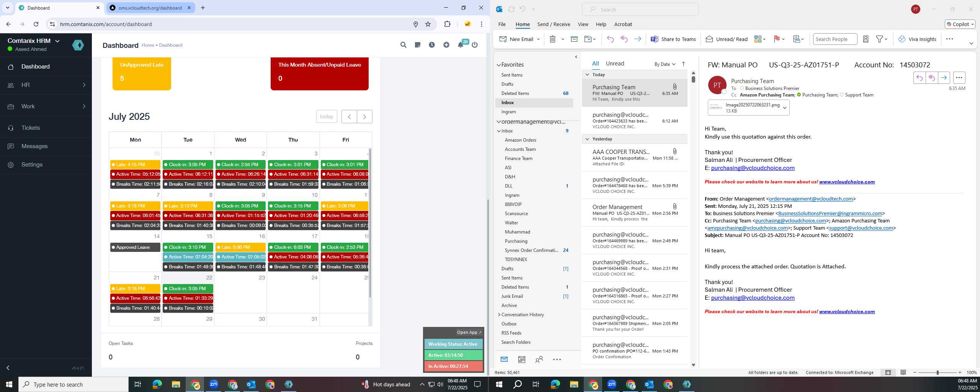Image resolution: width=980 pixels, height=392 pixels.
Task: Delete the selected email with trash icon
Action: coord(552,39)
